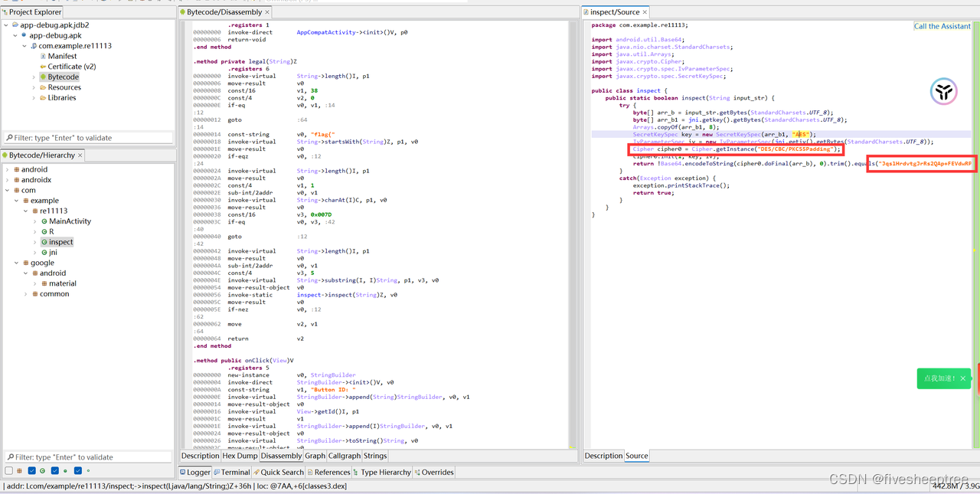Open the Overrides panel
Image resolution: width=980 pixels, height=494 pixels.
433,472
